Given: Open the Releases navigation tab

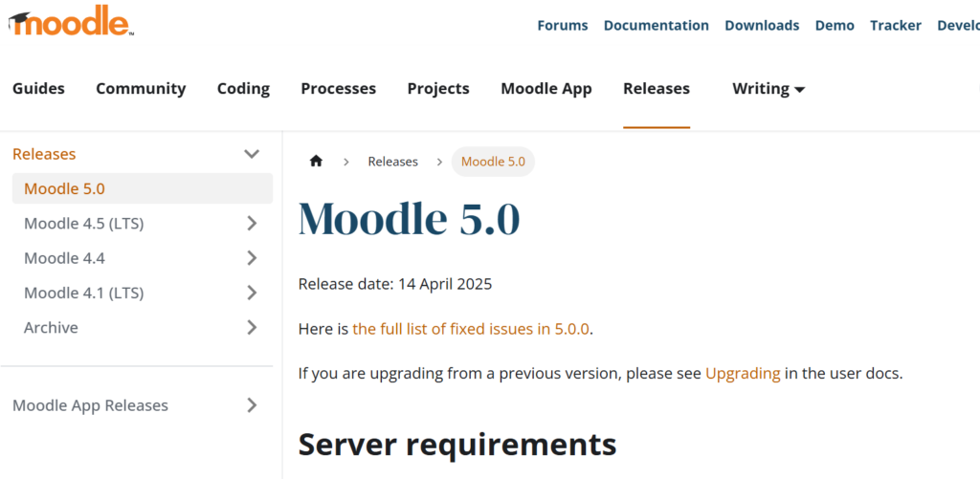Looking at the screenshot, I should coord(657,89).
